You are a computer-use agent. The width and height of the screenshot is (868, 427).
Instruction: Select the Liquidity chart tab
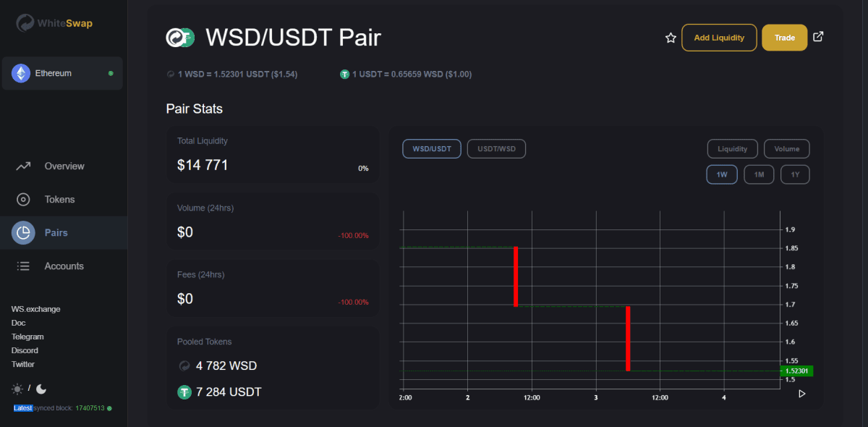[x=732, y=148]
